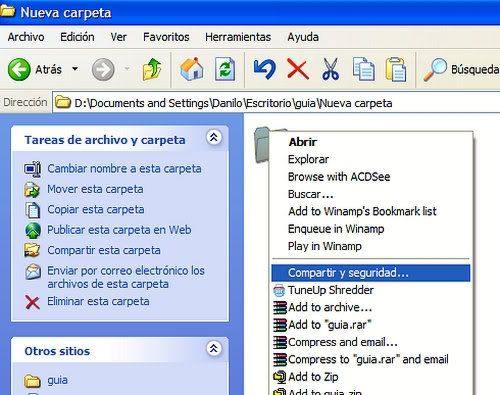Choose Add to archive... entry
Image resolution: width=500 pixels, height=395 pixels.
point(371,307)
